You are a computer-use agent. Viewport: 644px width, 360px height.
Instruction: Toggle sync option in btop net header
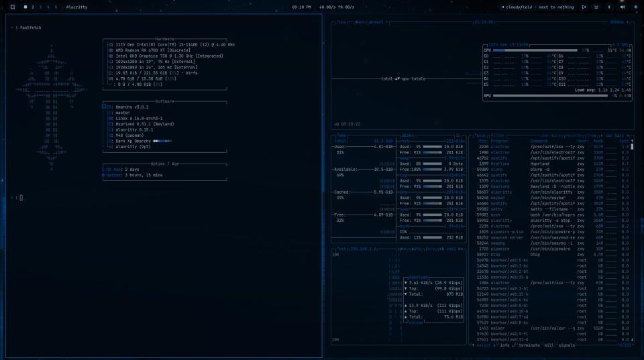point(402,249)
